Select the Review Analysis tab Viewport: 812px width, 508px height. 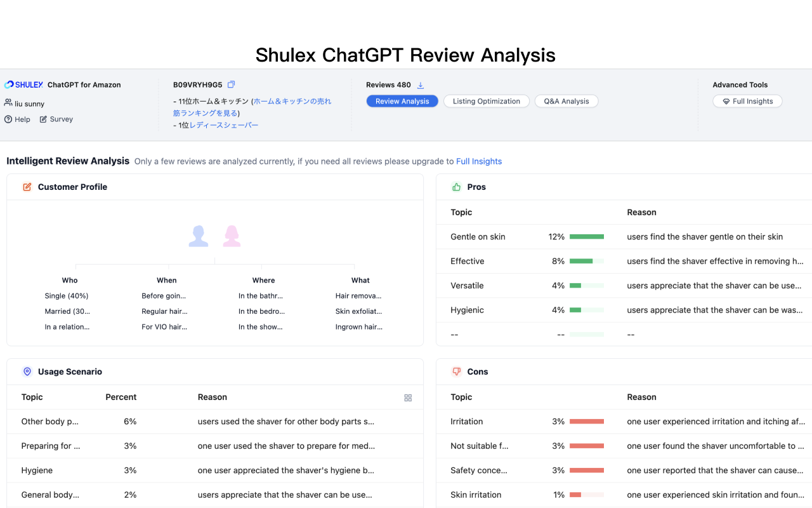pyautogui.click(x=402, y=101)
